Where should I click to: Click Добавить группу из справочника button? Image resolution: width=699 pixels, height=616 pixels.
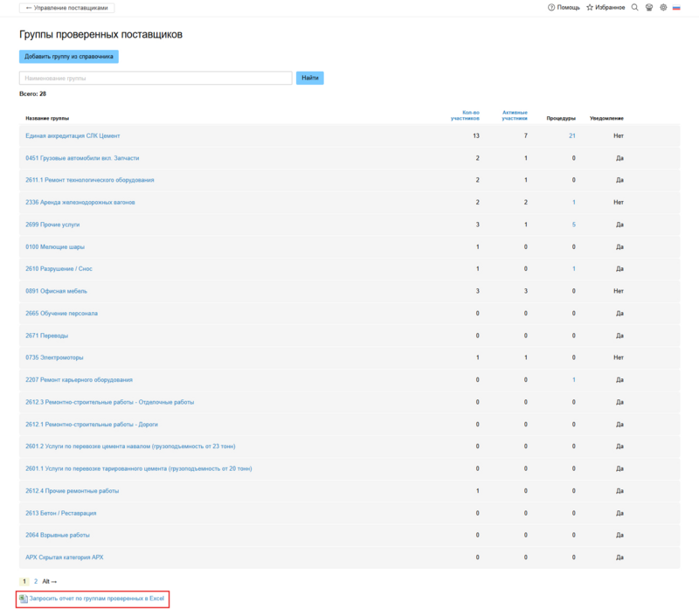[68, 57]
